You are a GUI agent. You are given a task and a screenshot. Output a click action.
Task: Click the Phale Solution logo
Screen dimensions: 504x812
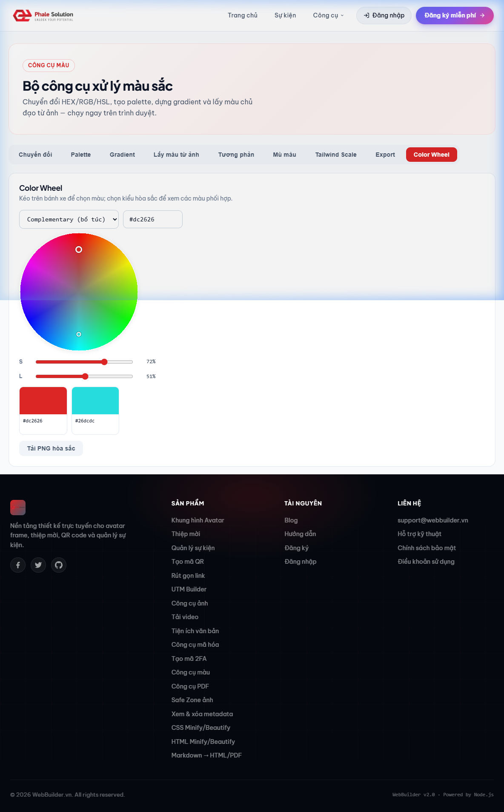coord(43,15)
